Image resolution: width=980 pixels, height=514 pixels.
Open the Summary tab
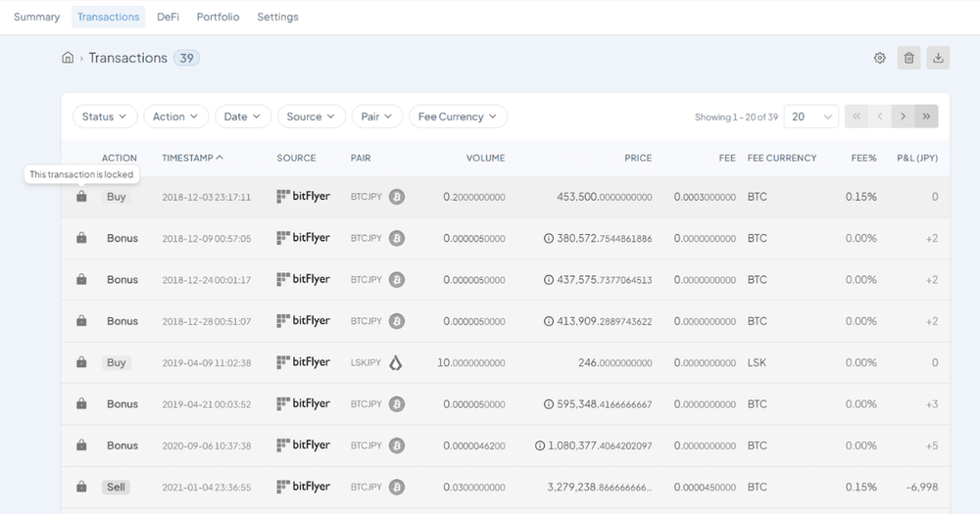click(37, 17)
